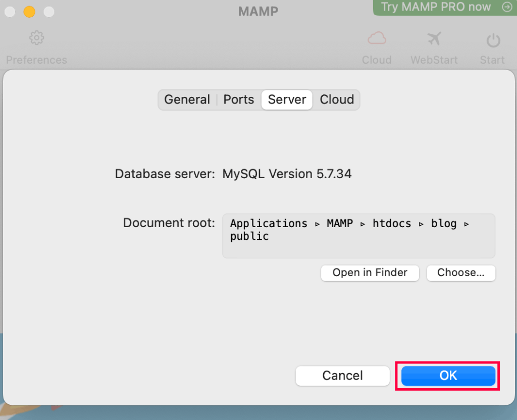Viewport: 517px width, 420px height.
Task: Open the Cloud toolbar icon
Action: (377, 38)
